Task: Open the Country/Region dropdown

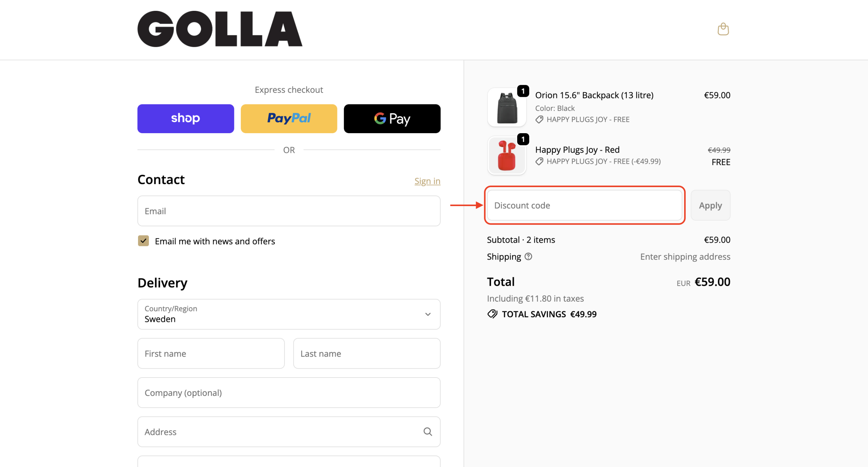Action: (x=289, y=314)
